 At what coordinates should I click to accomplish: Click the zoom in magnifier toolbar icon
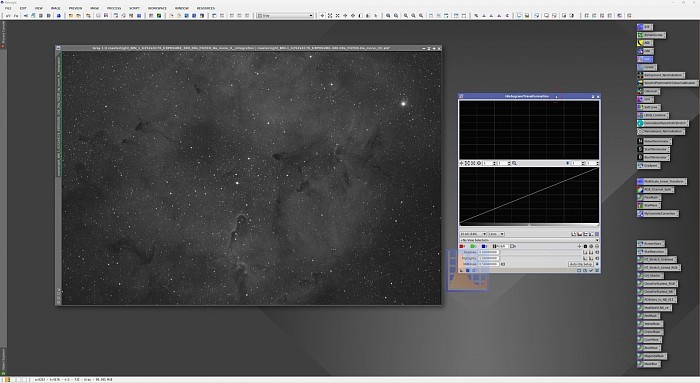tap(388, 15)
